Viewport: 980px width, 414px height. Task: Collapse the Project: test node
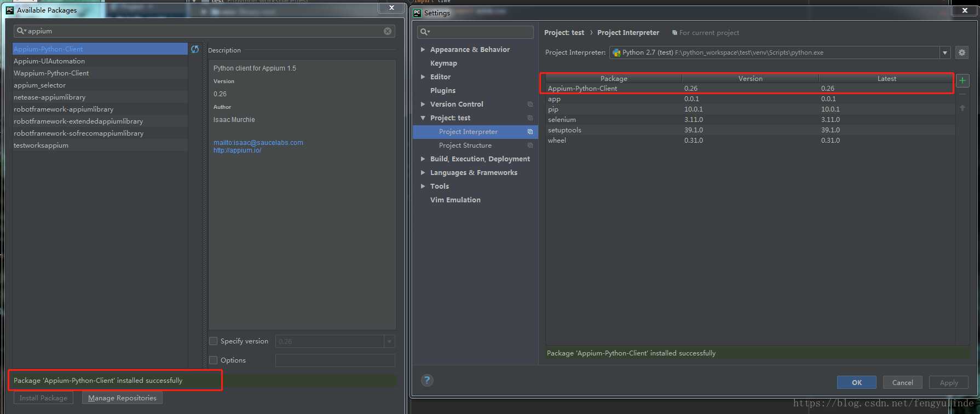coord(423,118)
